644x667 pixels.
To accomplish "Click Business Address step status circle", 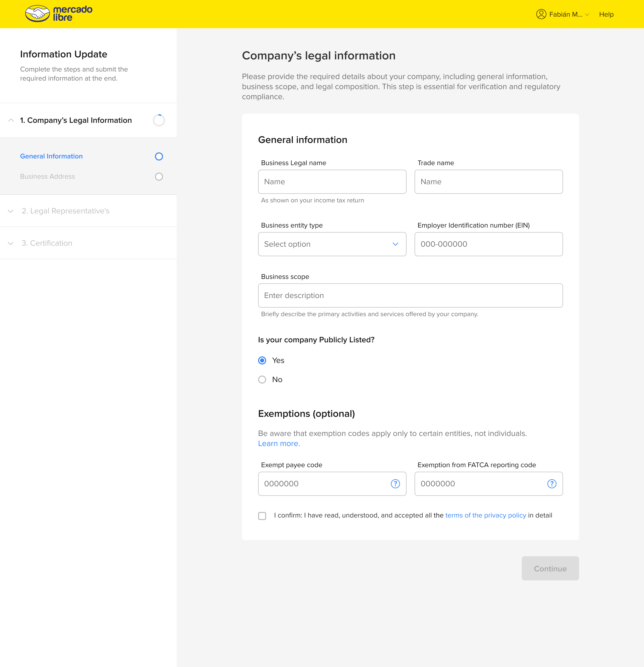I will point(159,177).
